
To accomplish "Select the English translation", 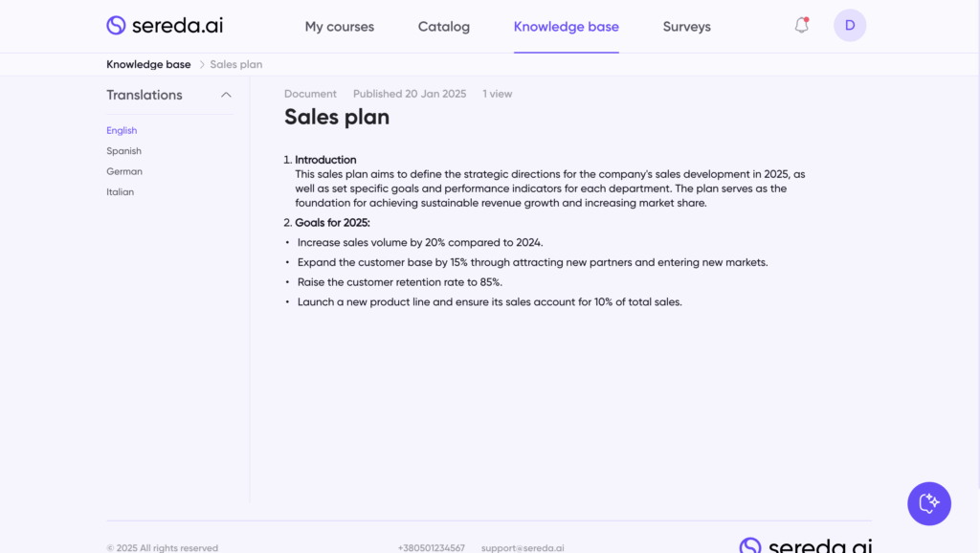I will click(x=122, y=130).
